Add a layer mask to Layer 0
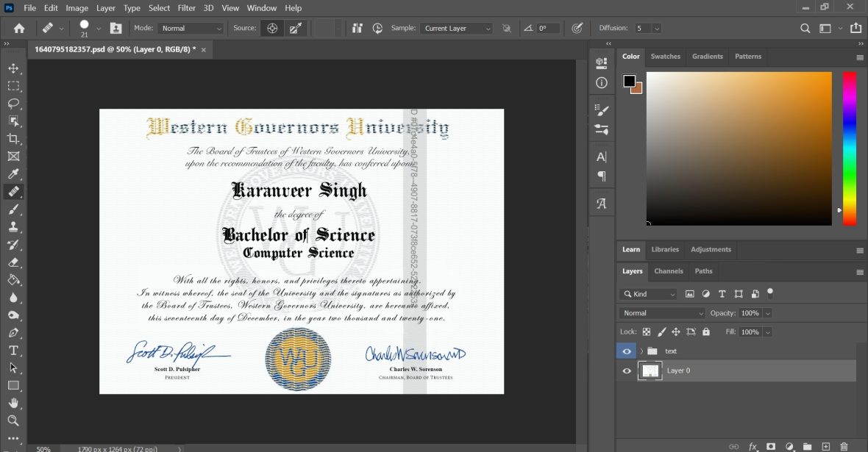868x452 pixels. pyautogui.click(x=772, y=446)
